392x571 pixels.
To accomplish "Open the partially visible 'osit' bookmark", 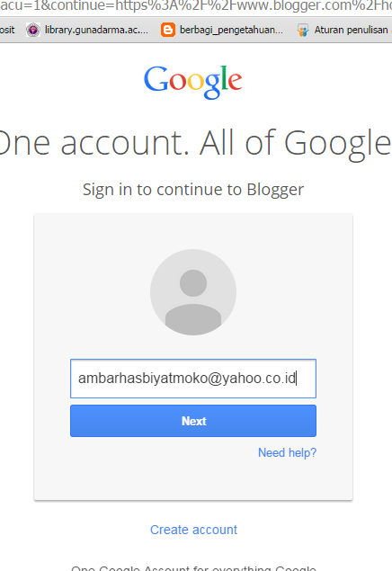I will (x=7, y=30).
